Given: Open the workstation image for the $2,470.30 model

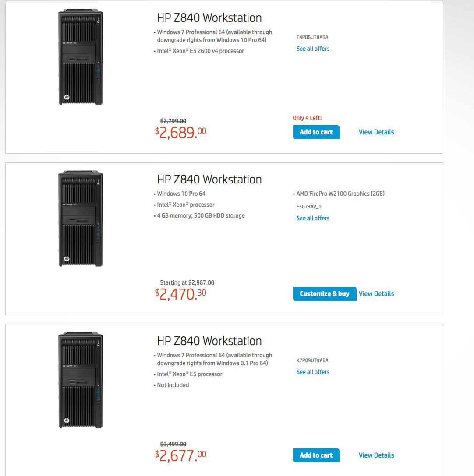Looking at the screenshot, I should pyautogui.click(x=81, y=219).
